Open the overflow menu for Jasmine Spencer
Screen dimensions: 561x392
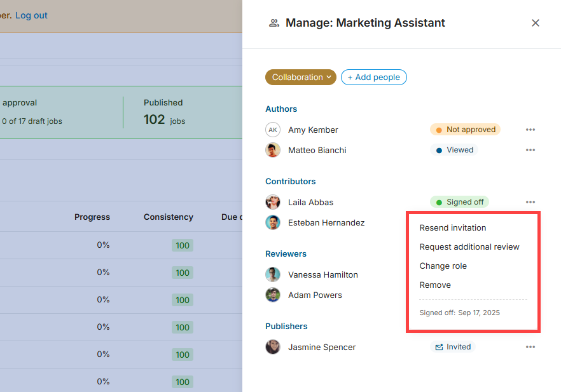pos(530,346)
